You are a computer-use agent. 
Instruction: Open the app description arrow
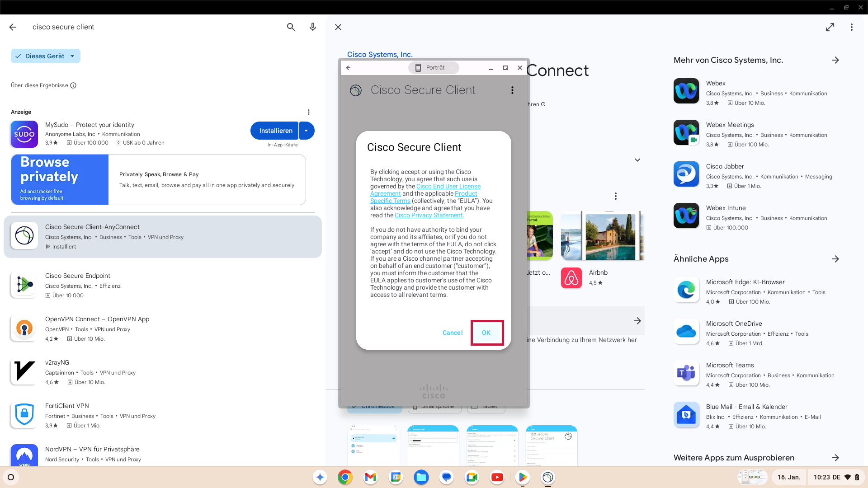click(637, 321)
